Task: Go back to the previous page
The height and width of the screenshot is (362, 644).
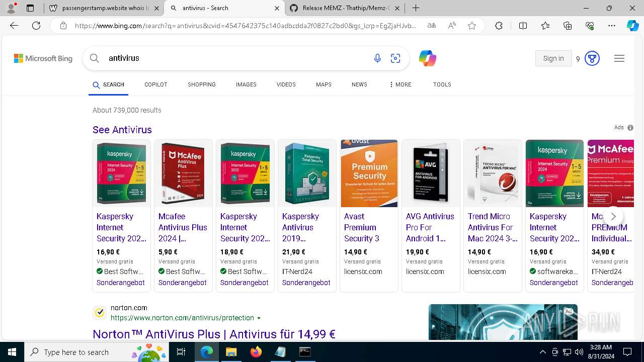Action: coord(14,26)
